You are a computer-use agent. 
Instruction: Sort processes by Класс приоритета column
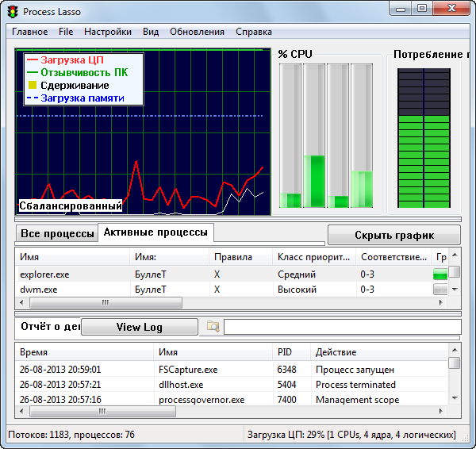point(313,257)
